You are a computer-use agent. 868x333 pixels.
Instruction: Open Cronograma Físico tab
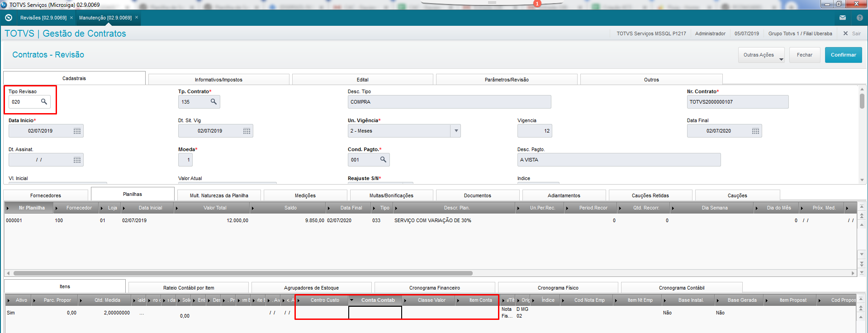(558, 288)
